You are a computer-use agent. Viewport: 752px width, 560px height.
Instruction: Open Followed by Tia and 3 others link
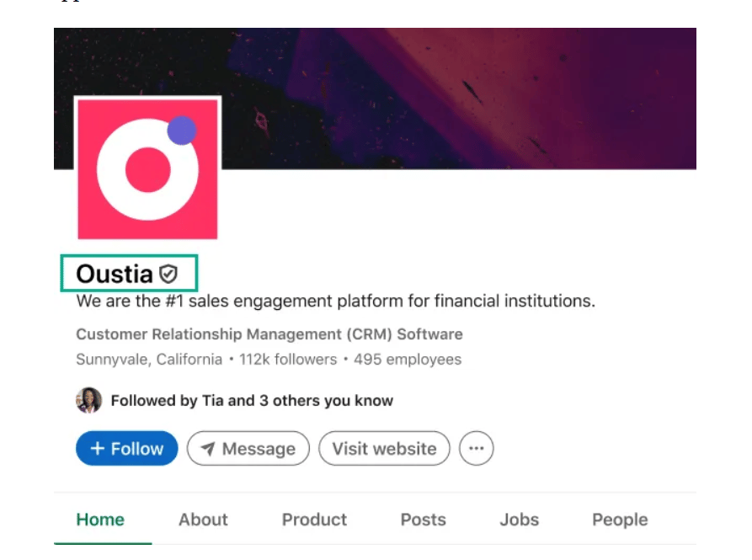pos(252,400)
